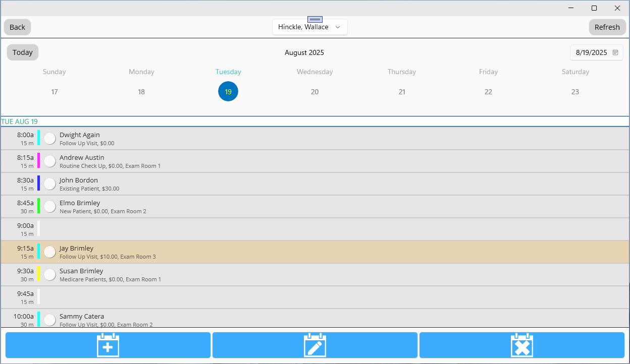Image resolution: width=630 pixels, height=364 pixels.
Task: Select the empty 9:00a time slot
Action: coord(315,229)
